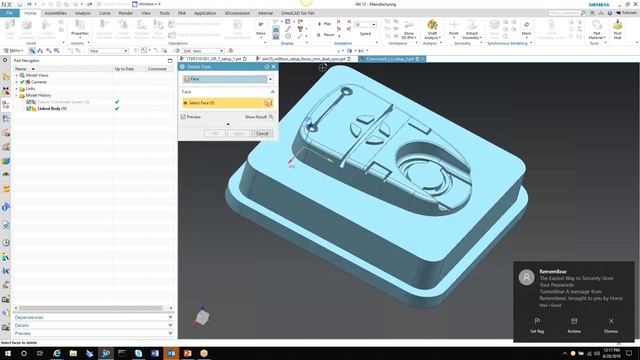Switch to the Assemblies ribbon tab
Image resolution: width=640 pixels, height=360 pixels.
coord(56,13)
